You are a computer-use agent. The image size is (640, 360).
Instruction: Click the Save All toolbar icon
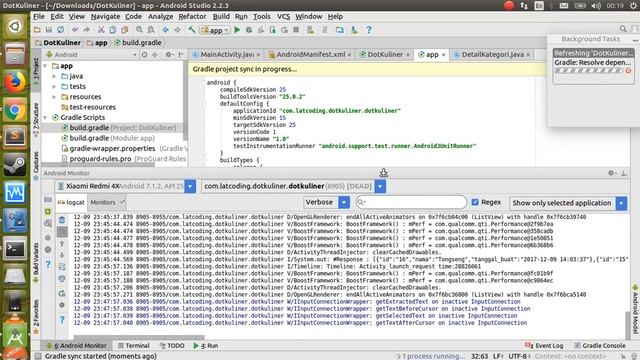click(x=49, y=30)
